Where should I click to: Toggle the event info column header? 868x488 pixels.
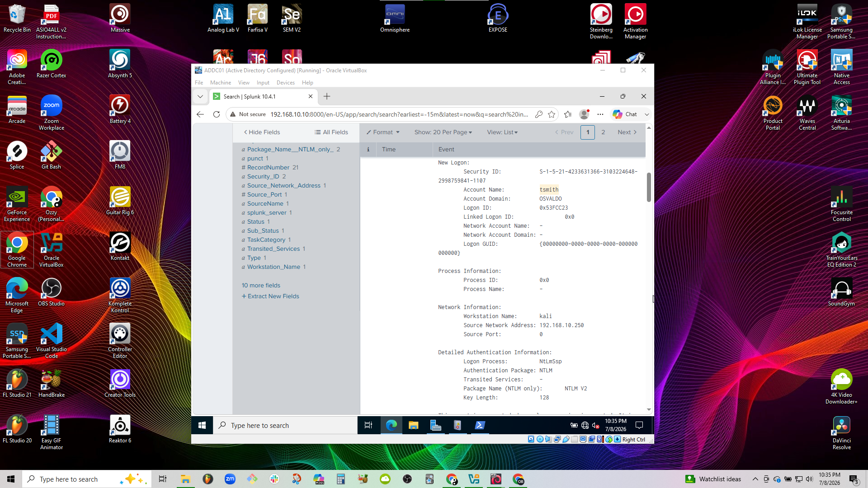368,150
